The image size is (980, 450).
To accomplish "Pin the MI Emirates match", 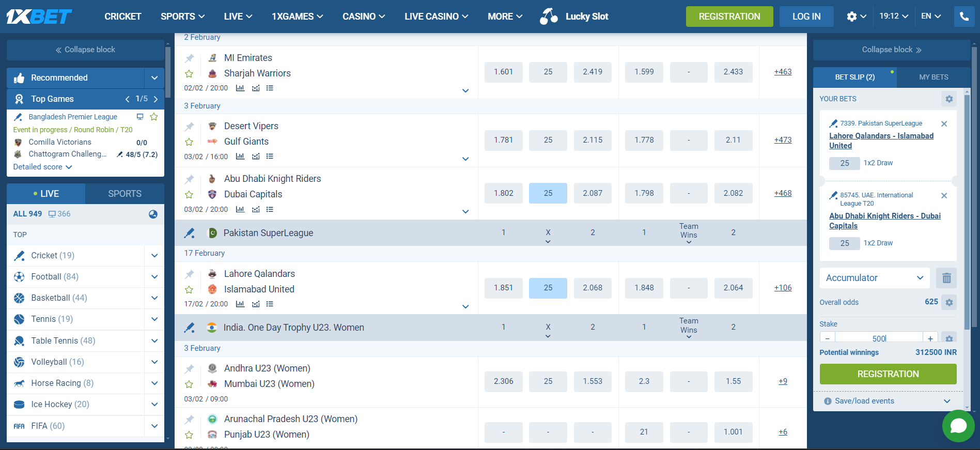I will [x=190, y=58].
